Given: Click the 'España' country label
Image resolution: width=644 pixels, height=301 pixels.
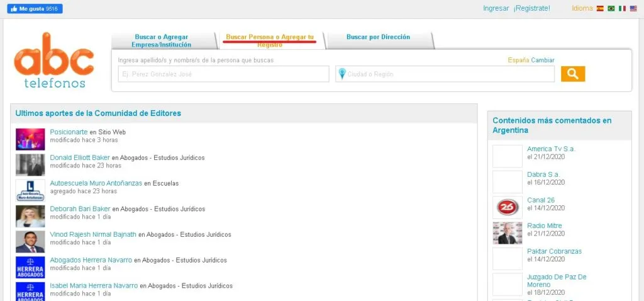Looking at the screenshot, I should (x=519, y=60).
